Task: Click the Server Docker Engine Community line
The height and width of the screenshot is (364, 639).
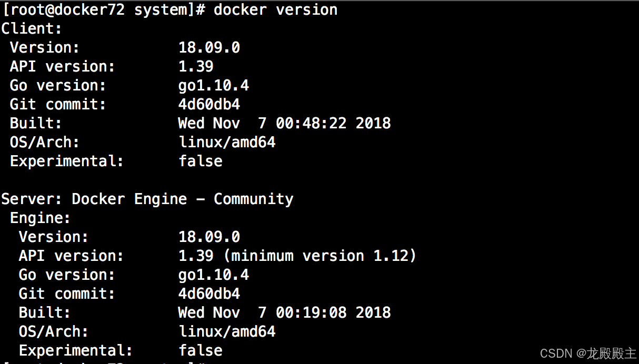Action: pos(147,199)
